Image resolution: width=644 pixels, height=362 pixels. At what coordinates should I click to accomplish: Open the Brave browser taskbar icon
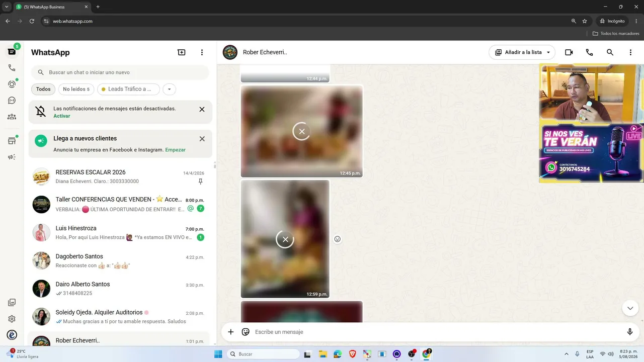[352, 354]
